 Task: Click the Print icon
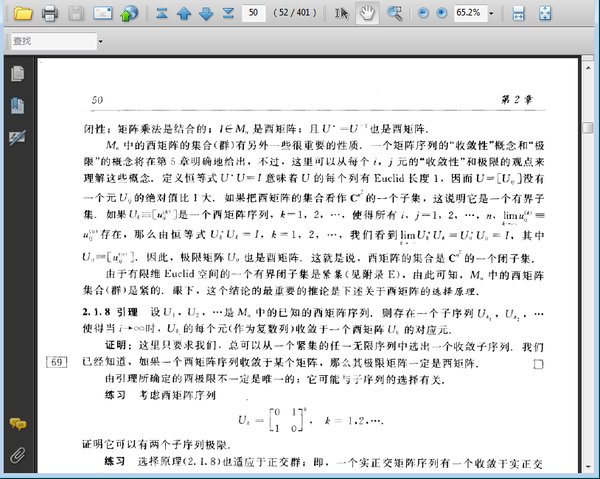[x=49, y=13]
